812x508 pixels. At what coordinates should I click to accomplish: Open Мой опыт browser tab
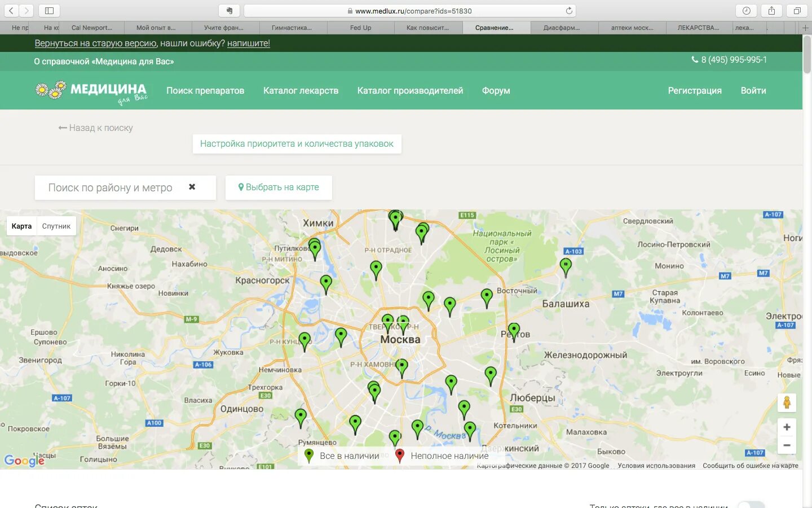pyautogui.click(x=156, y=28)
